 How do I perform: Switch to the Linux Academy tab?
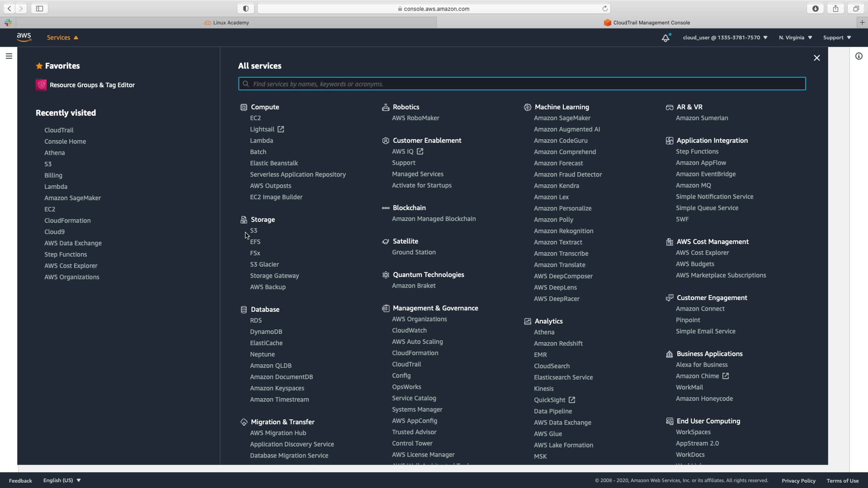[x=226, y=22]
